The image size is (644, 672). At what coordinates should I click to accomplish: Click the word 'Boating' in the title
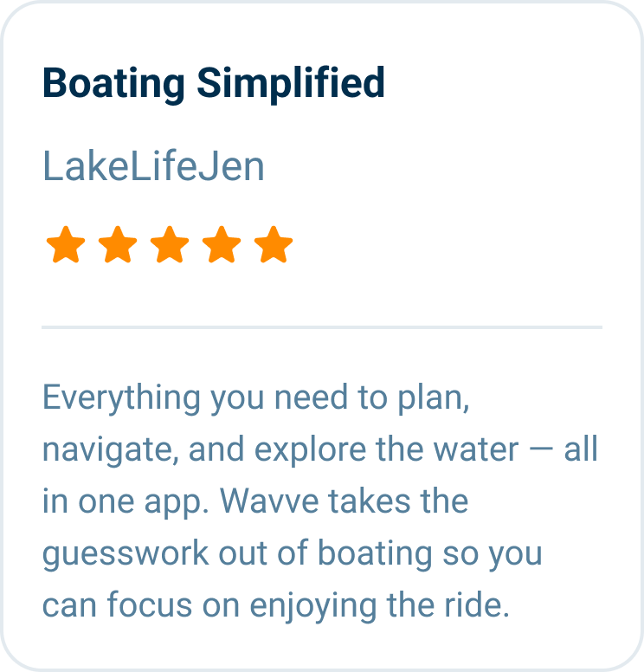pos(113,84)
